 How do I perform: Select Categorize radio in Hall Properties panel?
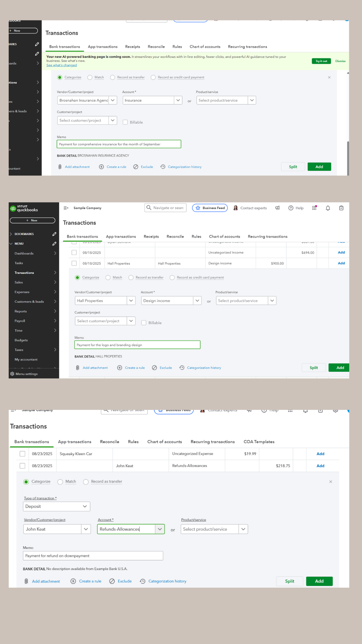click(x=77, y=278)
